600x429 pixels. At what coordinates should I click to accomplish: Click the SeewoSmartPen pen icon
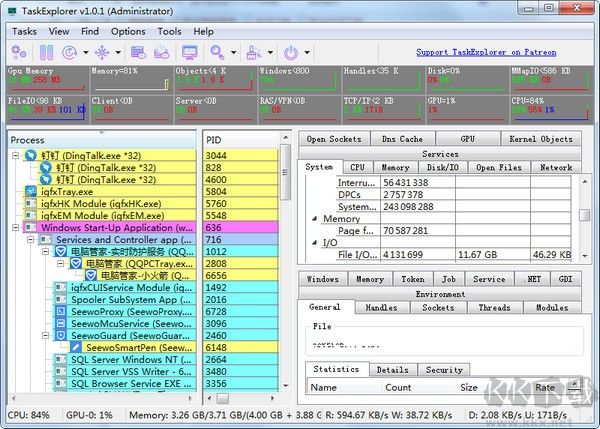click(x=75, y=348)
